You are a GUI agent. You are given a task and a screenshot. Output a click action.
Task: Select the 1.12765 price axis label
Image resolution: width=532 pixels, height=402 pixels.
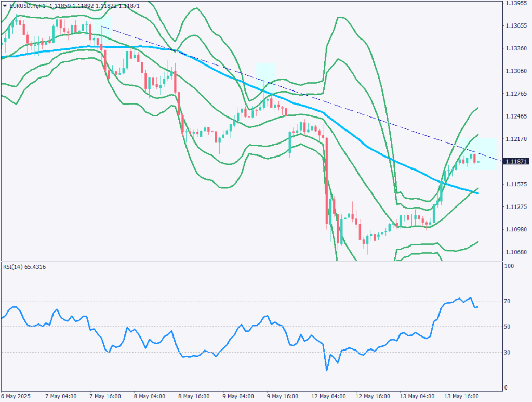point(516,94)
